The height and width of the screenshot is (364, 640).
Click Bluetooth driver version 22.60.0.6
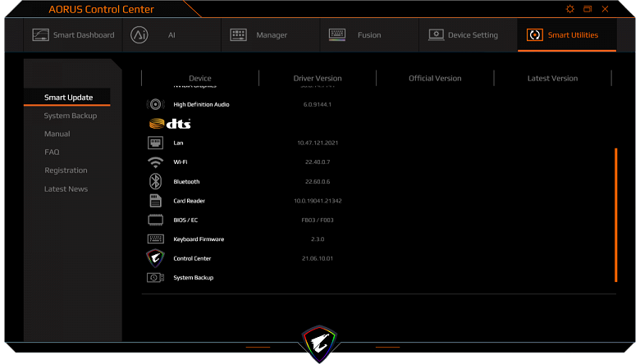pos(318,181)
